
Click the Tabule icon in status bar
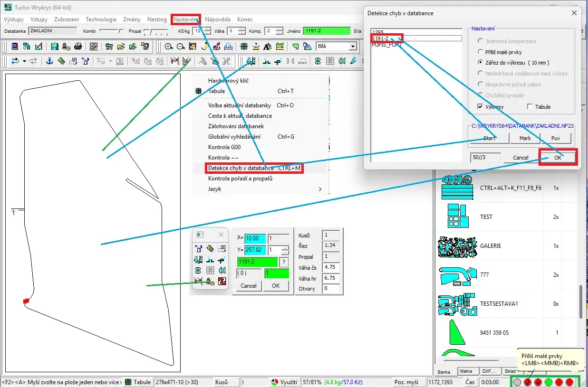[x=128, y=382]
